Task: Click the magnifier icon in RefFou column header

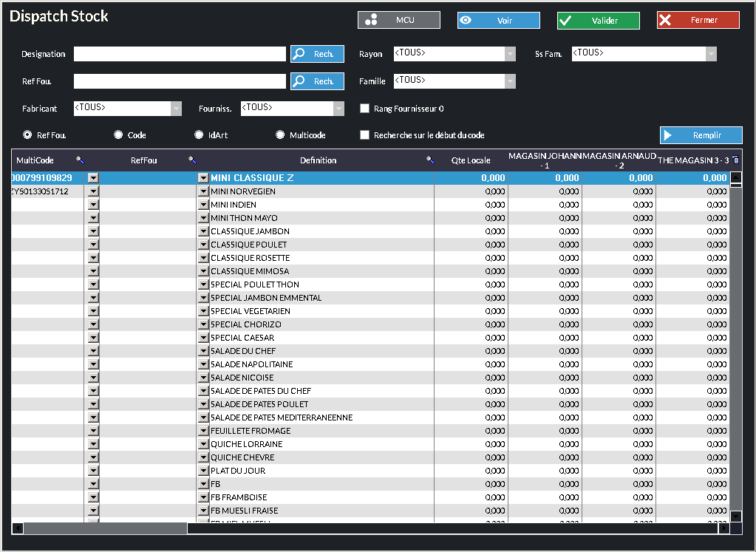Action: [x=191, y=160]
